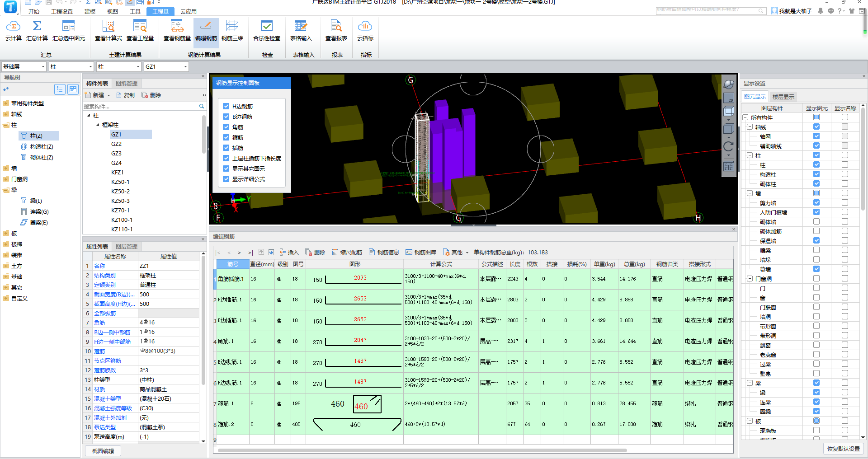Click the 汇总计算 sigma icon
The image size is (868, 459).
[37, 26]
